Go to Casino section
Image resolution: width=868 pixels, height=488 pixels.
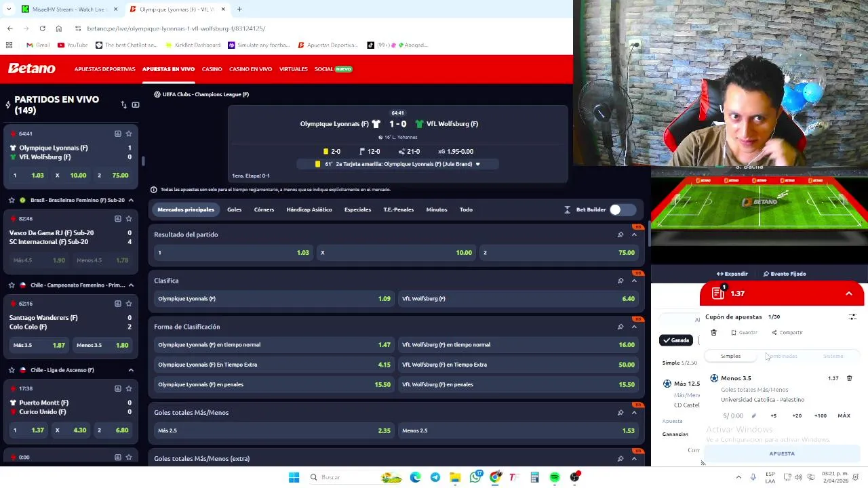[x=212, y=69]
